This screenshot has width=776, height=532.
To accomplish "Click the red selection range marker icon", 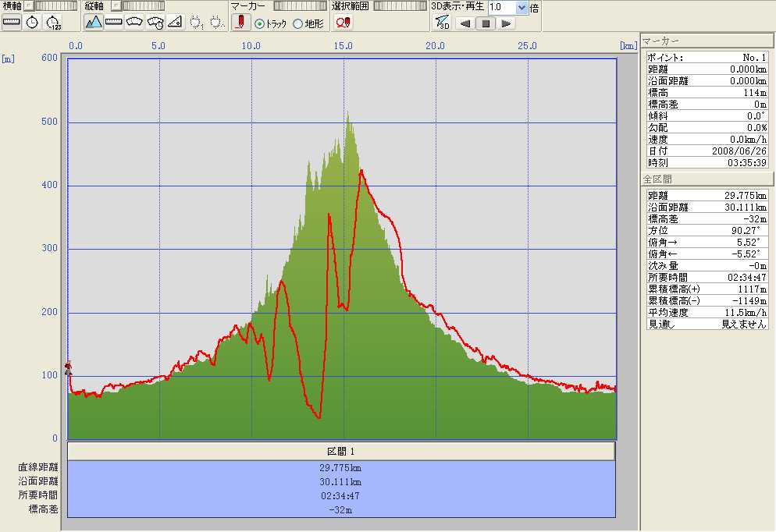I will (x=343, y=23).
